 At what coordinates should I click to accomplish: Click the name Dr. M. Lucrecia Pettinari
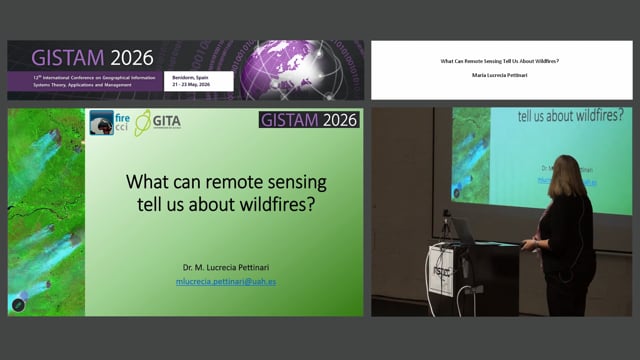point(226,267)
